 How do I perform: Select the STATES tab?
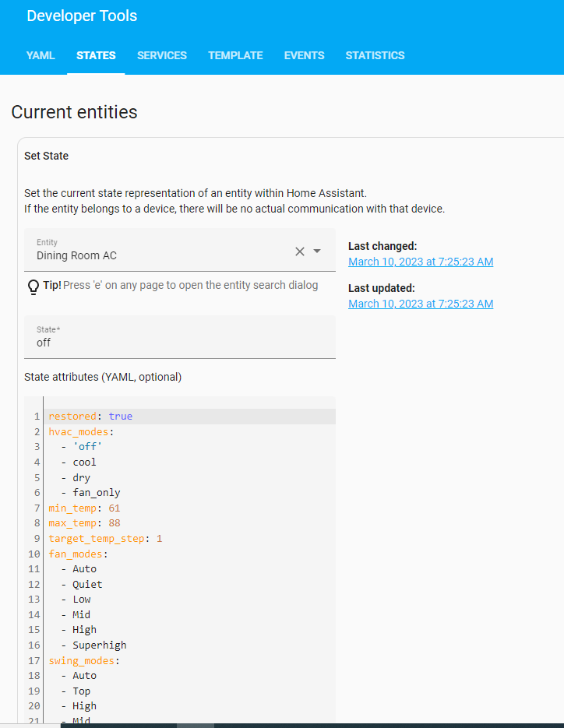tap(96, 55)
